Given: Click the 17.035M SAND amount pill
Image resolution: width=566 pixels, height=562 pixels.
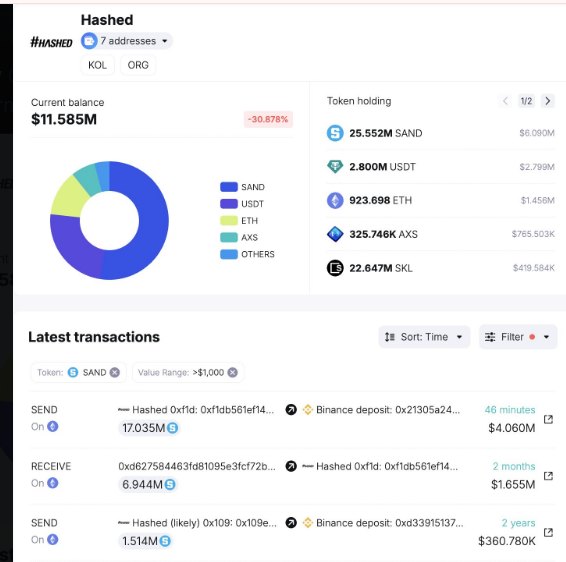Looking at the screenshot, I should tap(149, 428).
